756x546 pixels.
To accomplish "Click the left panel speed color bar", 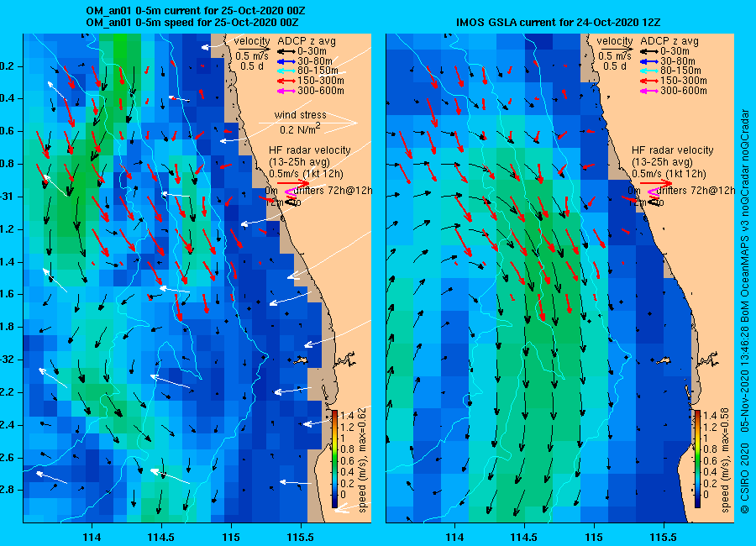I will (x=334, y=459).
